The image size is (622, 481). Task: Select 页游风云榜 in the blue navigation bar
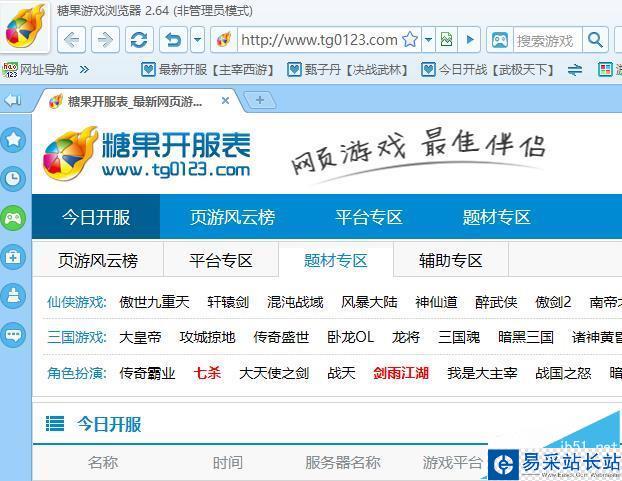(232, 217)
